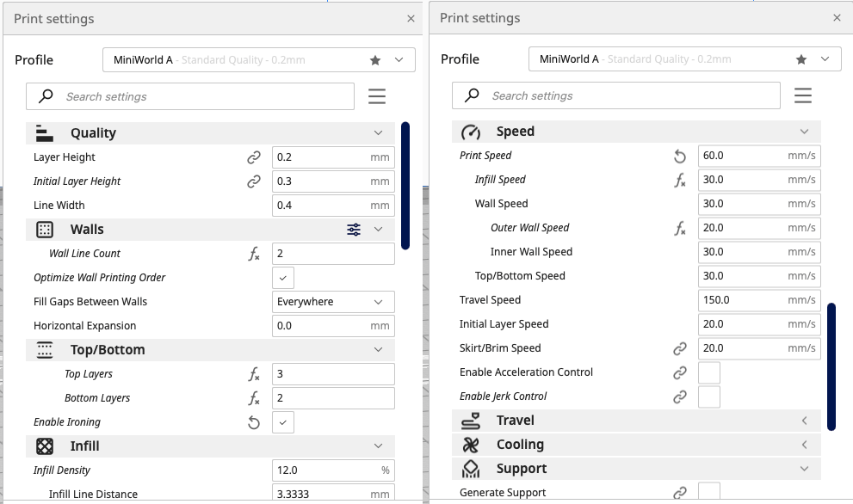
Task: Reset Enable Ironing with its revert arrow
Action: (254, 422)
